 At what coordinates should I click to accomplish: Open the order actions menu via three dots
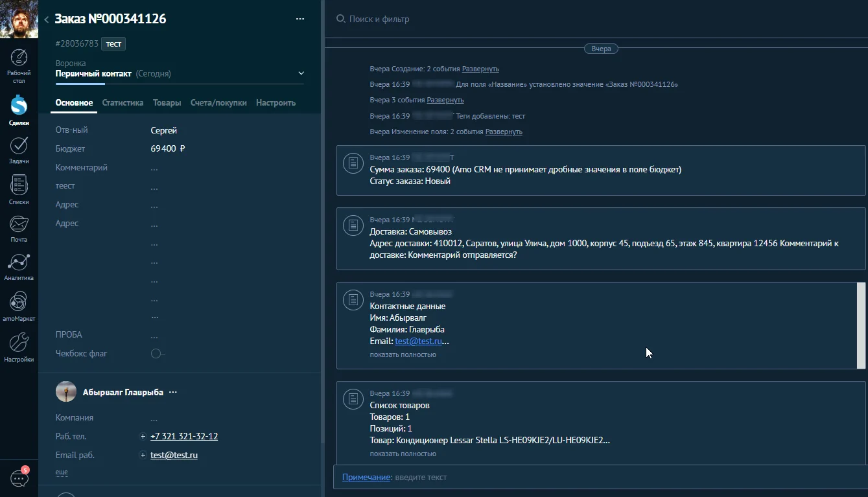(x=299, y=19)
